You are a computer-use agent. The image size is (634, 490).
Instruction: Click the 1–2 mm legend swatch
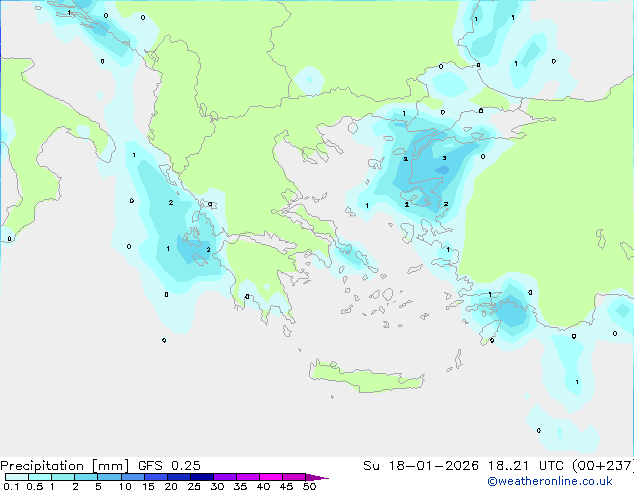point(63,477)
